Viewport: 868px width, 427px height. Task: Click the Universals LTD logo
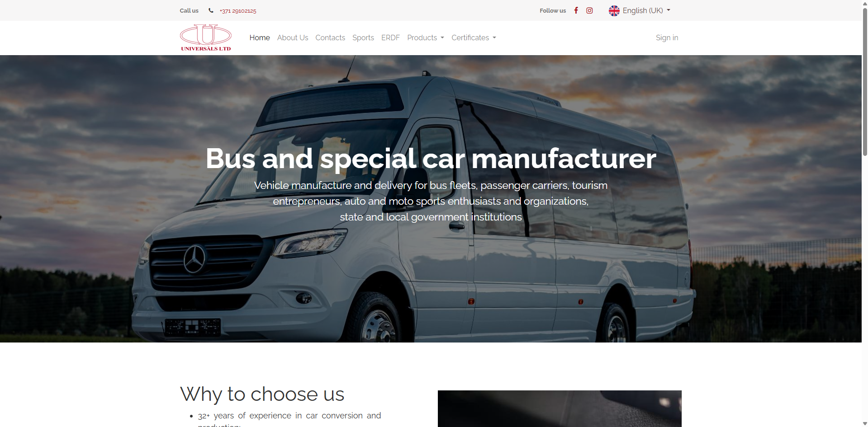coord(206,38)
